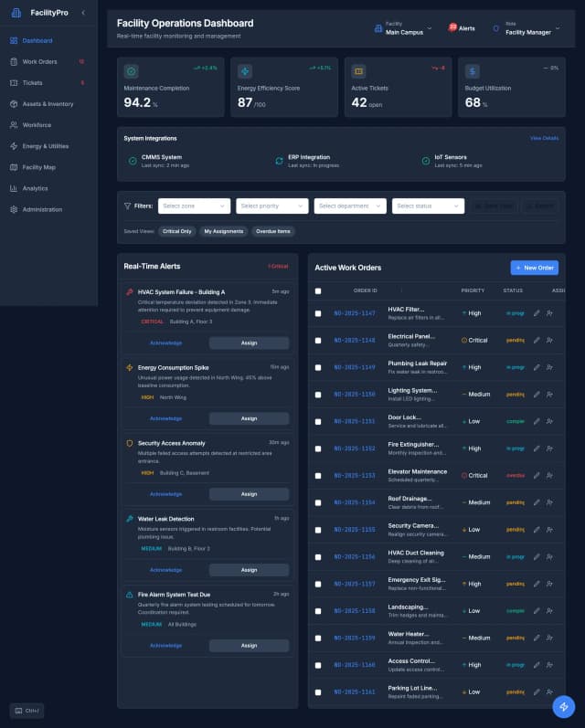Click the Energy Efficiency Score card icon
This screenshot has width=585, height=728.
pos(245,71)
